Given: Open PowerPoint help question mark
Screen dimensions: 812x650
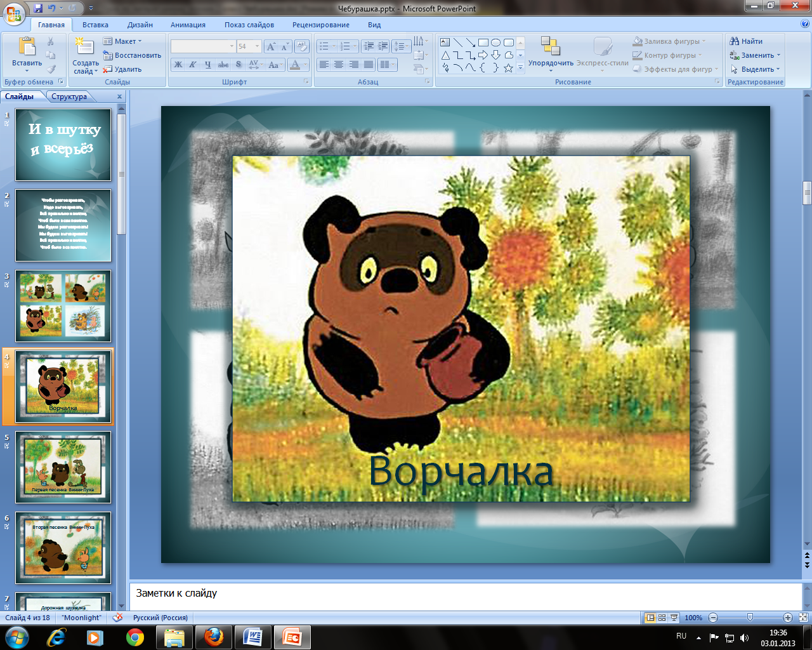Looking at the screenshot, I should point(804,24).
